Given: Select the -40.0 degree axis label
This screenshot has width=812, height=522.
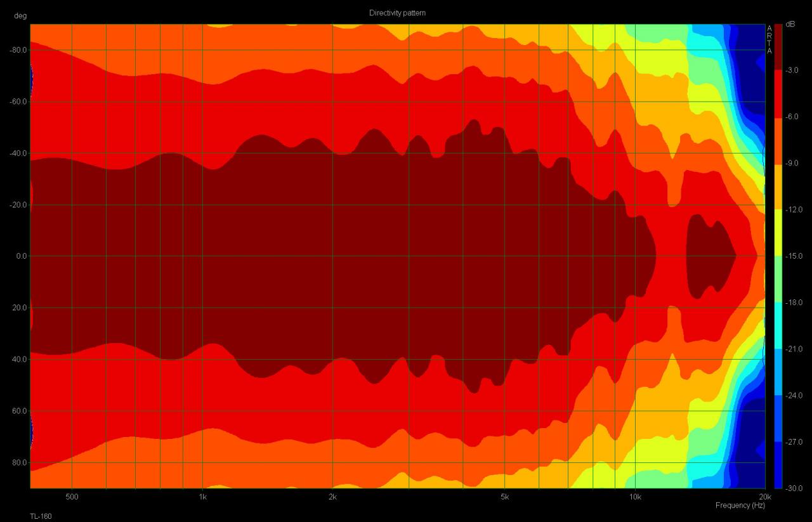Looking at the screenshot, I should coord(18,153).
